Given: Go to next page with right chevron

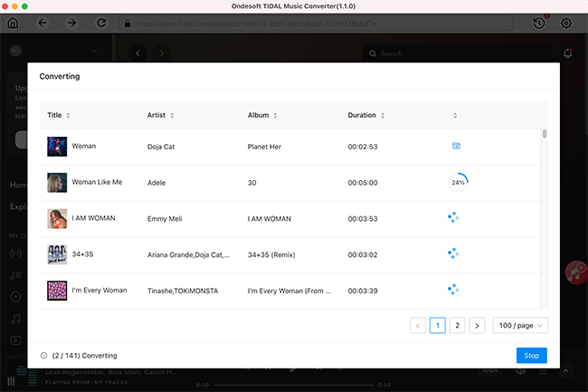Looking at the screenshot, I should (477, 326).
